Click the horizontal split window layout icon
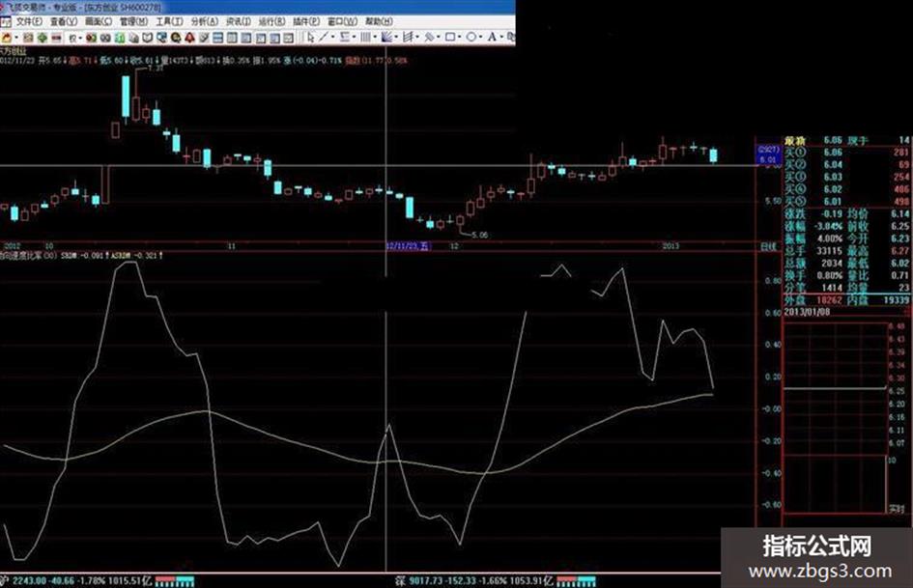913x588 pixels. pos(217,38)
